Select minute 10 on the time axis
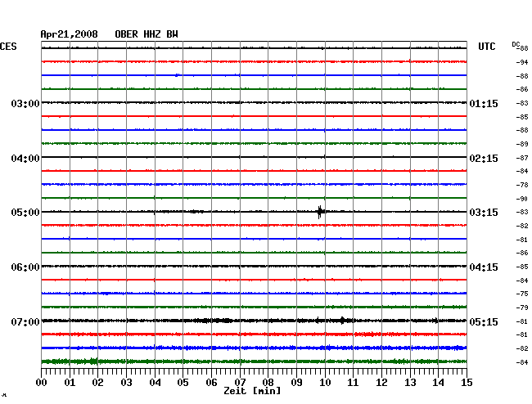532x404 pixels. tap(325, 382)
